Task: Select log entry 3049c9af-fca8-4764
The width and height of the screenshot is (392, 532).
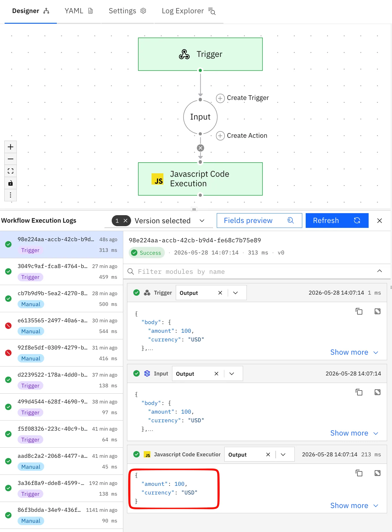Action: (x=61, y=271)
